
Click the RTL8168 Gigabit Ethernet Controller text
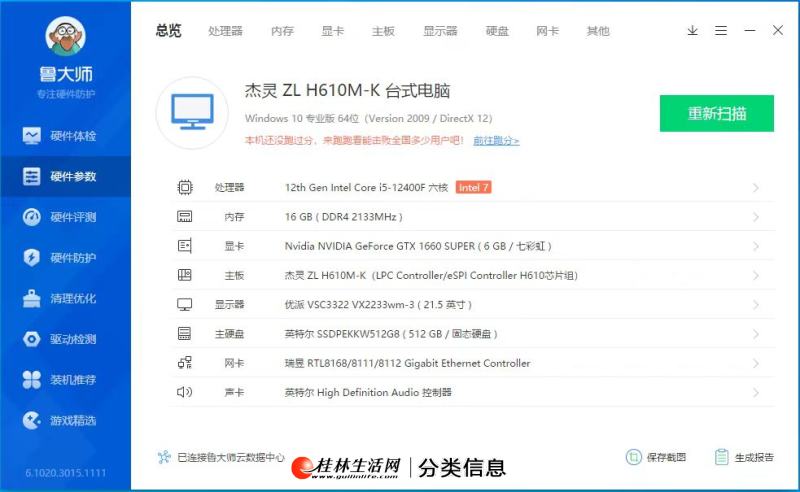pos(407,363)
